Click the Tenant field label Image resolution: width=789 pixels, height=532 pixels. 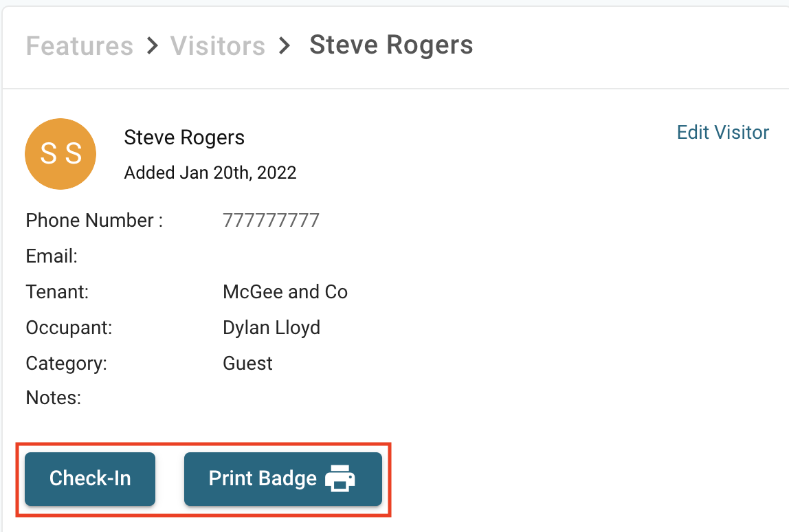[x=58, y=292]
